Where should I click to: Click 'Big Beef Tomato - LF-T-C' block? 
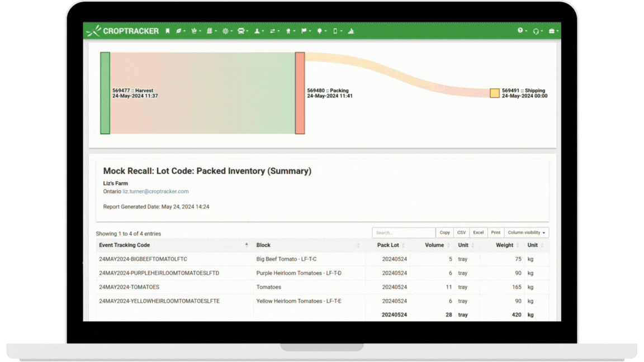click(x=286, y=259)
